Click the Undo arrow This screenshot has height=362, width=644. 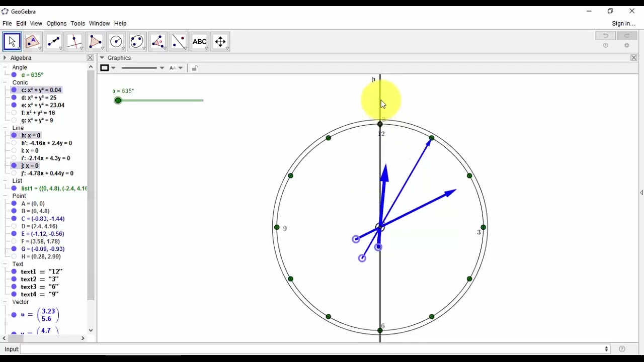click(x=606, y=36)
